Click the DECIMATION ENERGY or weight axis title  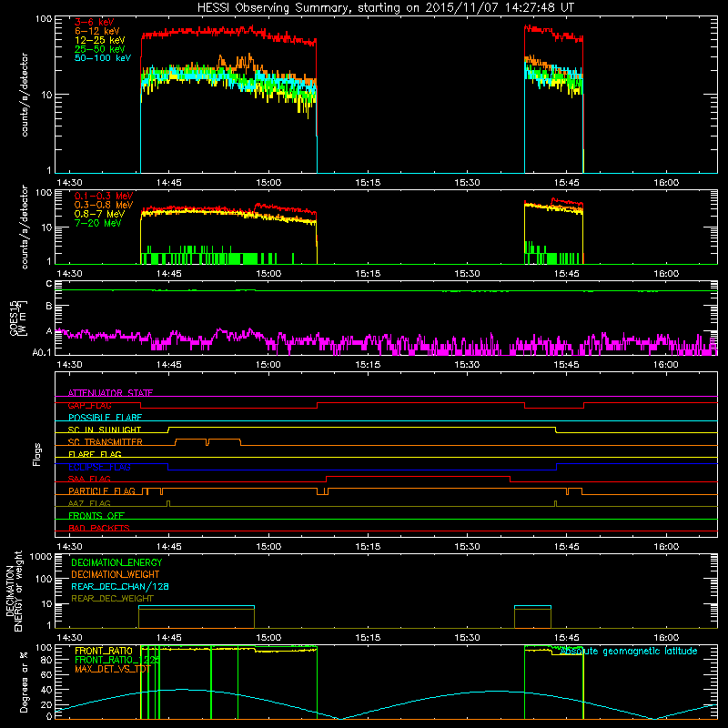point(14,591)
